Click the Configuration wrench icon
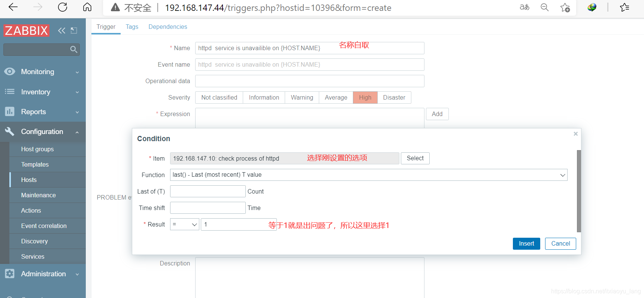The width and height of the screenshot is (644, 298). click(x=10, y=131)
